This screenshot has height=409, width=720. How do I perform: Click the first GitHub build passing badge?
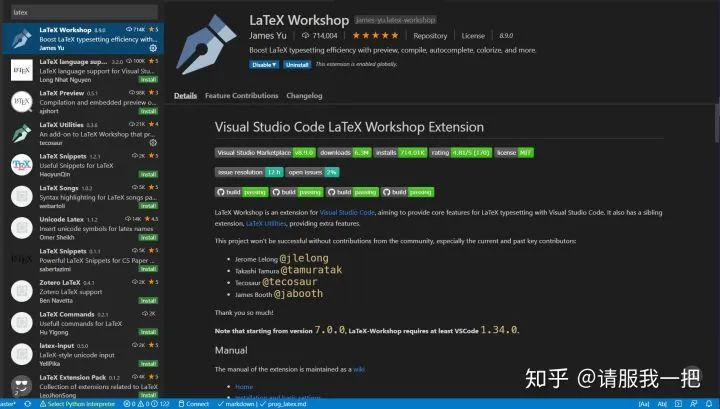pyautogui.click(x=242, y=192)
